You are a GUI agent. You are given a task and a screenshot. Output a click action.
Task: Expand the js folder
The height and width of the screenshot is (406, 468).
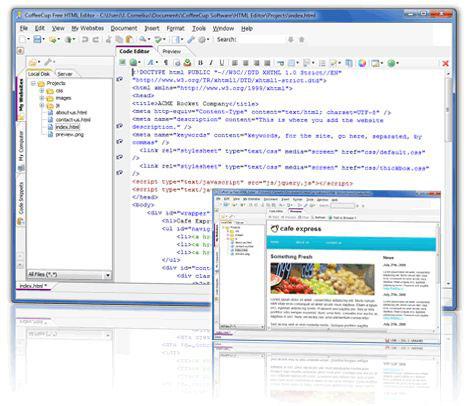tap(42, 105)
